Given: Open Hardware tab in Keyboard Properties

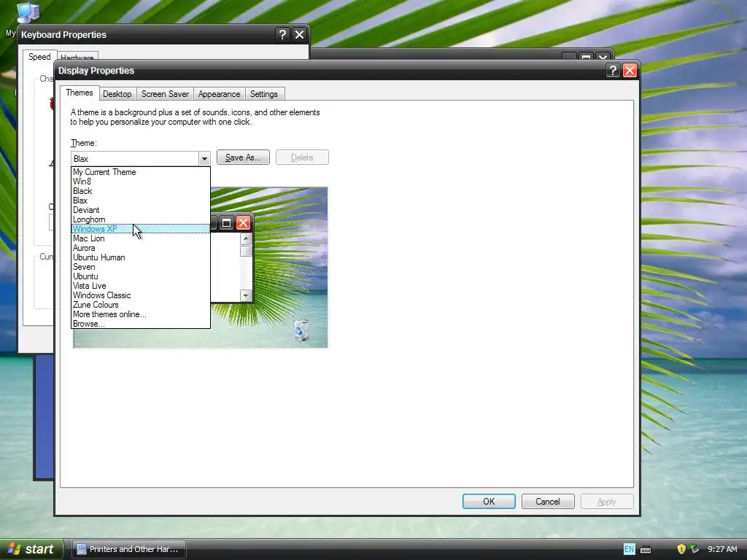Looking at the screenshot, I should coord(77,57).
